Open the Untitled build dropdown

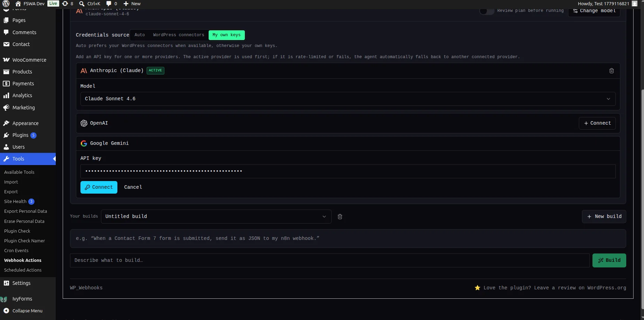216,217
